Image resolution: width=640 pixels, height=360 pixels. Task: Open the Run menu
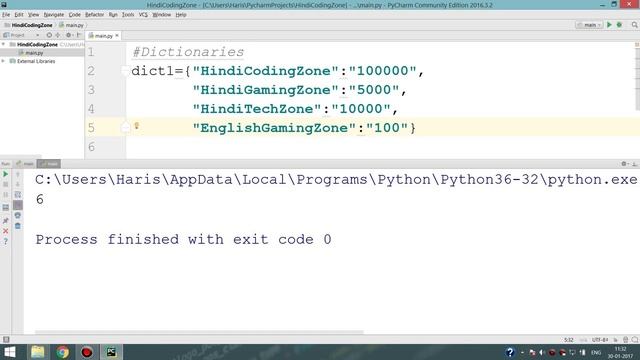(x=113, y=15)
